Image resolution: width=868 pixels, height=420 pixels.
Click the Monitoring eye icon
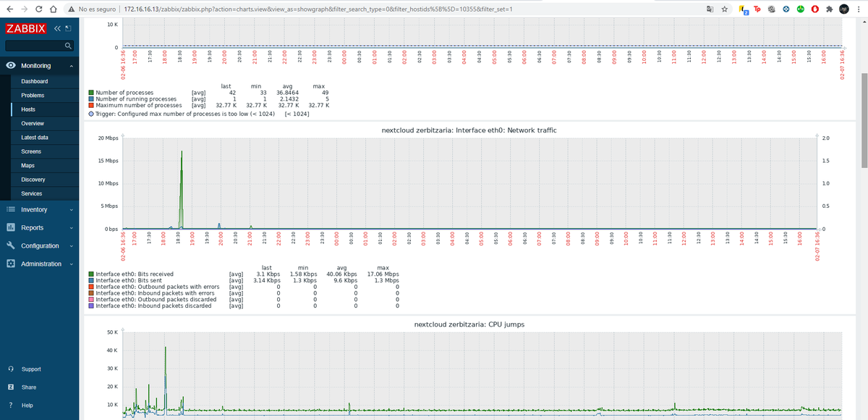[11, 65]
